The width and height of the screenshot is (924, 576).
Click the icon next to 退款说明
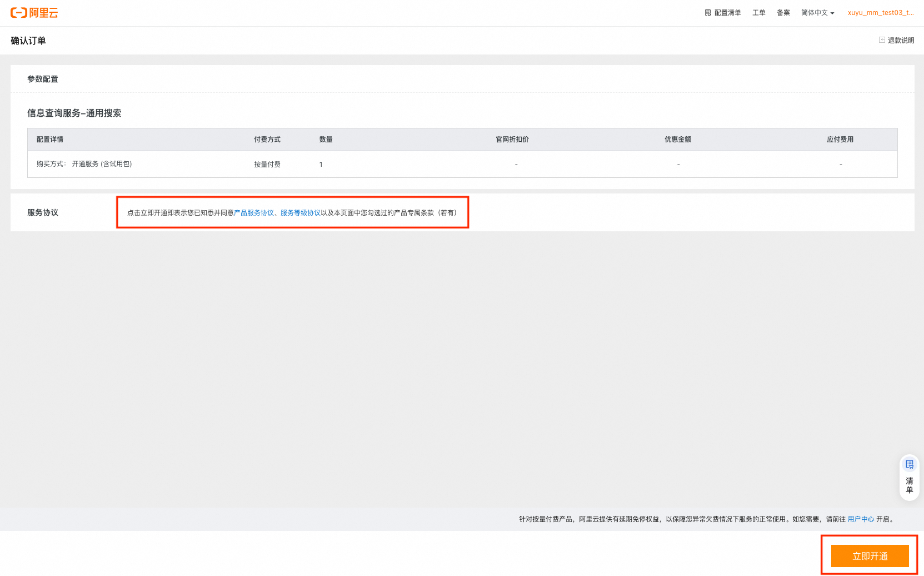tap(882, 40)
